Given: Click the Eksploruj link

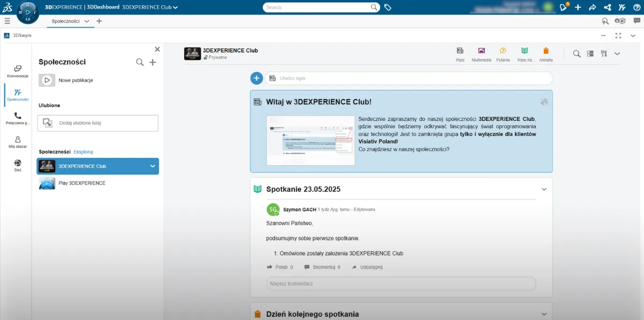Looking at the screenshot, I should [x=83, y=152].
